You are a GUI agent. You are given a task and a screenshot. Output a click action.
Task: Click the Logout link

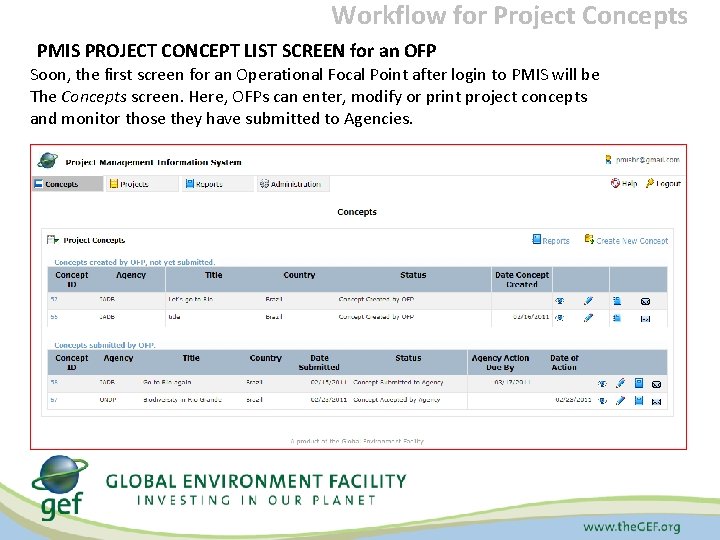tap(663, 183)
